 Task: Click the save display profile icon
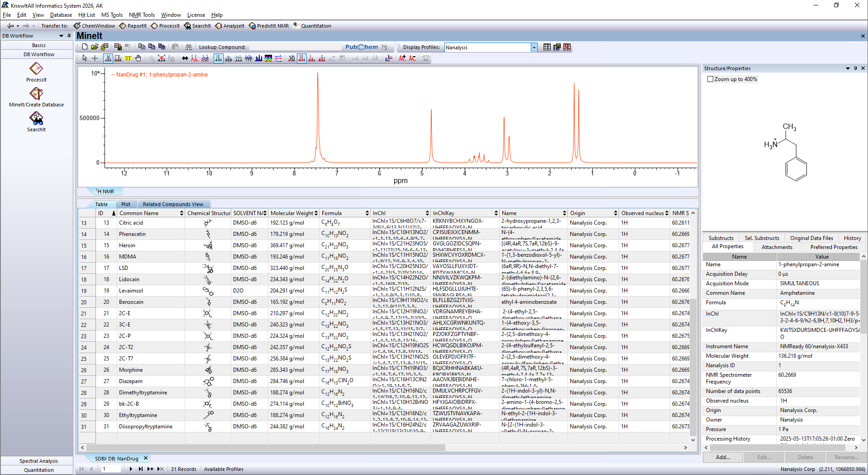click(557, 47)
